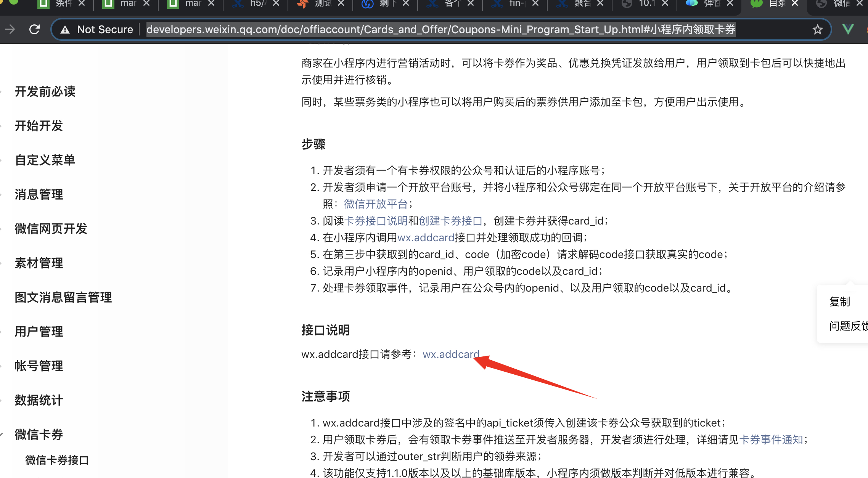868x478 pixels.
Task: Close the active WeChat docs tab
Action: [x=795, y=3]
